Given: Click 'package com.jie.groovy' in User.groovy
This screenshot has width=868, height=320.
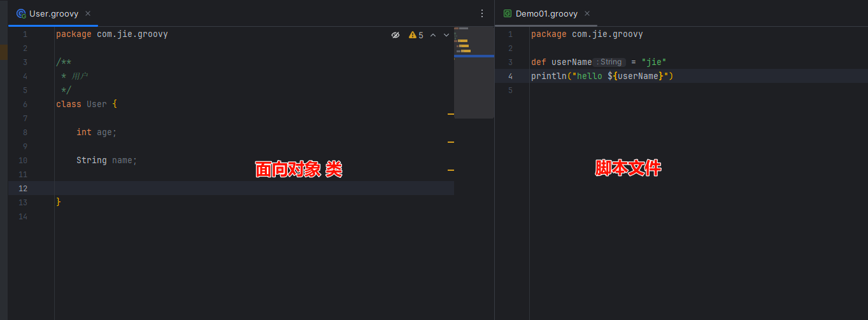Looking at the screenshot, I should [112, 34].
